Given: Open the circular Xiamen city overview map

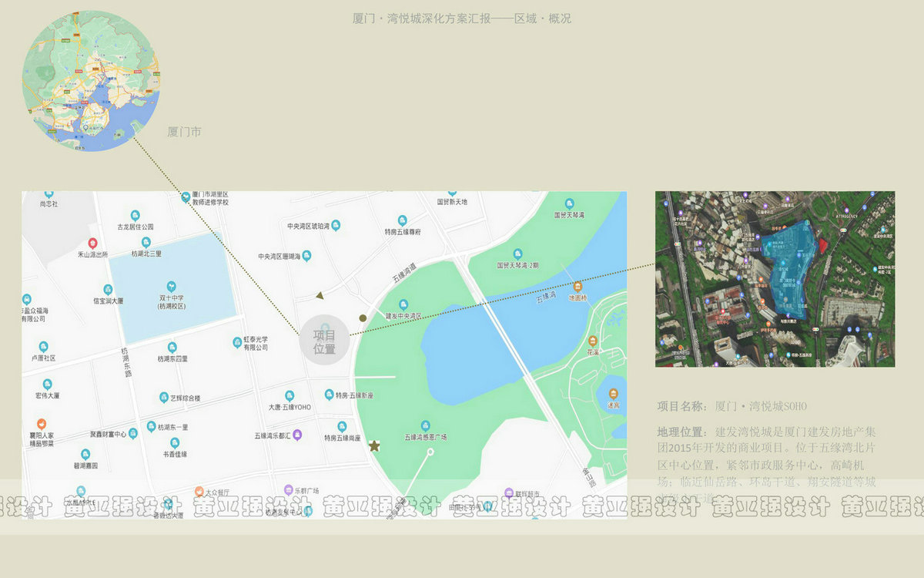Looking at the screenshot, I should (x=91, y=80).
